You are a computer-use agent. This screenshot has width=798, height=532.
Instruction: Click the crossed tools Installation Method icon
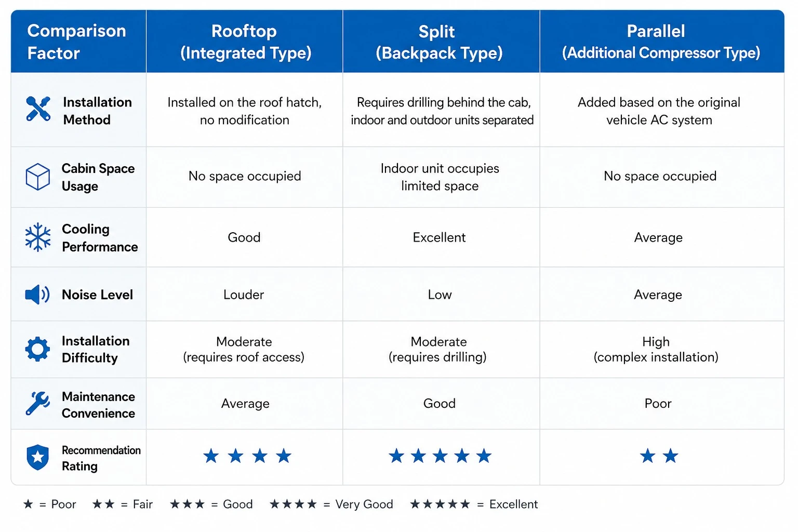[38, 109]
